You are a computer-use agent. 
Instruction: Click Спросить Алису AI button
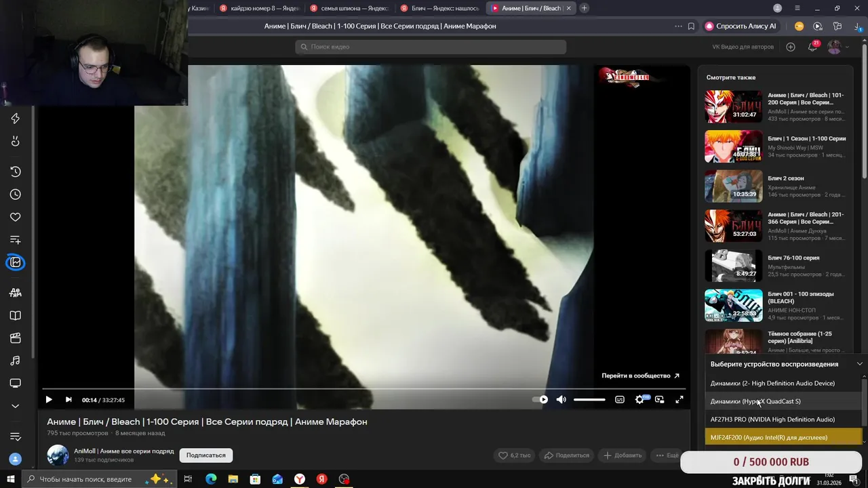(x=741, y=26)
